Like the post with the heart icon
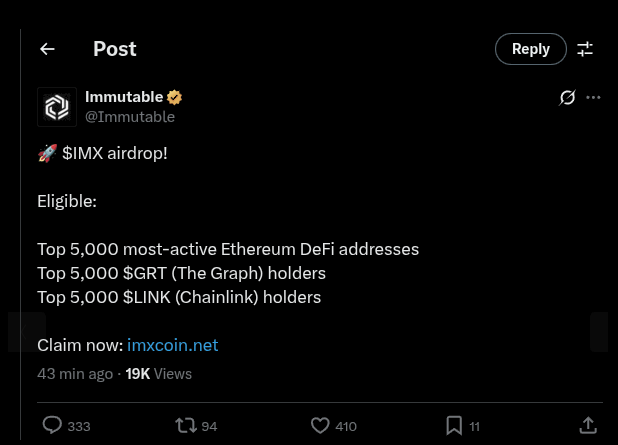 [320, 426]
